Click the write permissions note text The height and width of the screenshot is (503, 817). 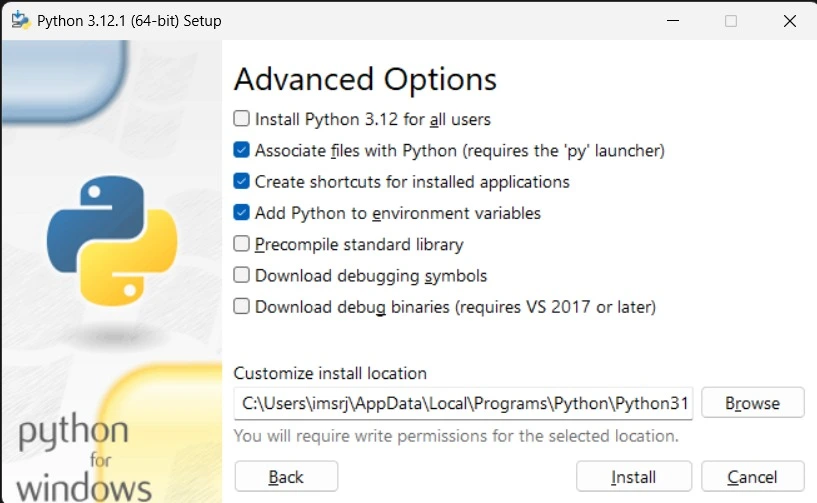[x=456, y=436]
